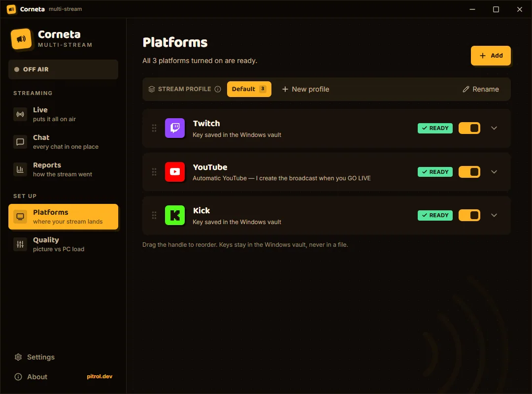Click the Settings gear icon

pos(18,357)
